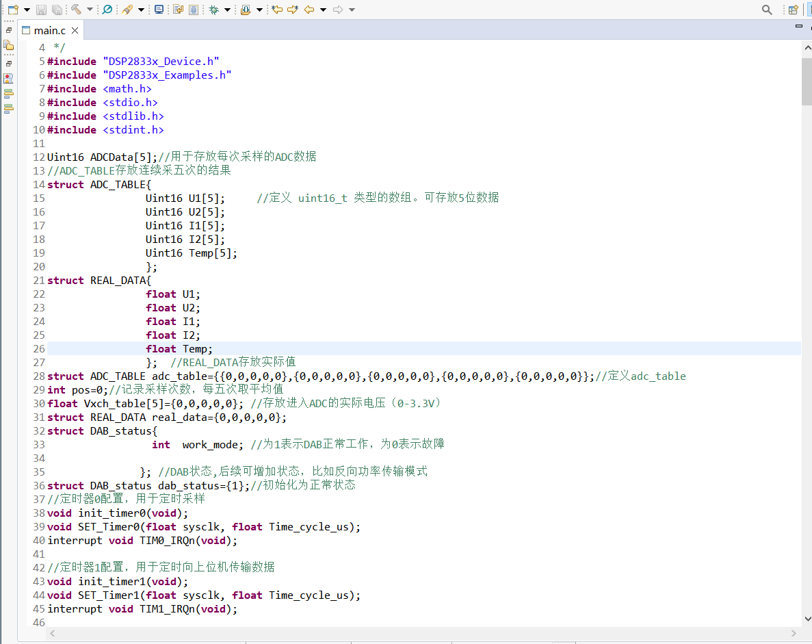Click the New file toolbar icon
The height and width of the screenshot is (644, 812).
12,10
